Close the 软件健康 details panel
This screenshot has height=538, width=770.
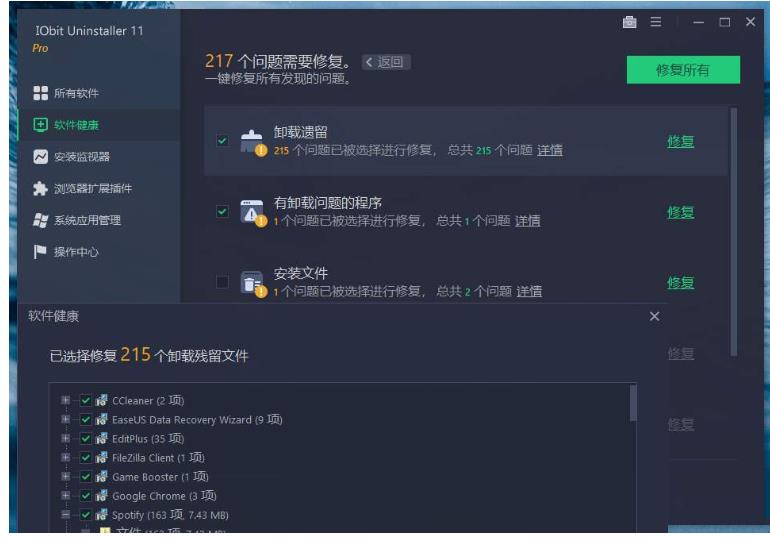pos(654,316)
